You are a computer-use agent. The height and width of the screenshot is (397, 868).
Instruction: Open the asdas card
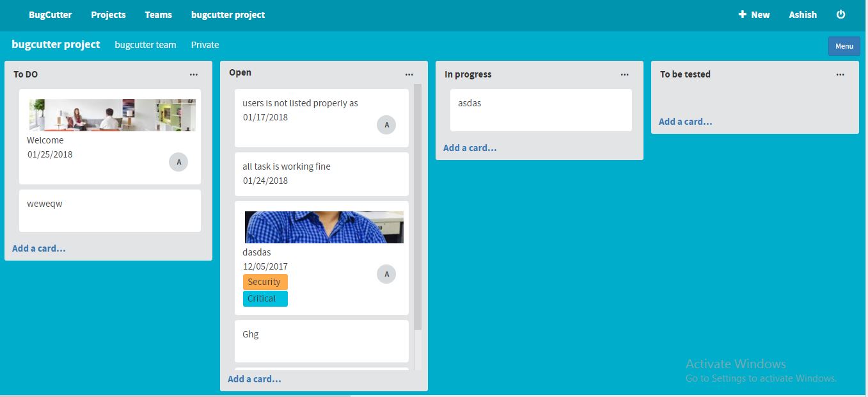tap(541, 110)
